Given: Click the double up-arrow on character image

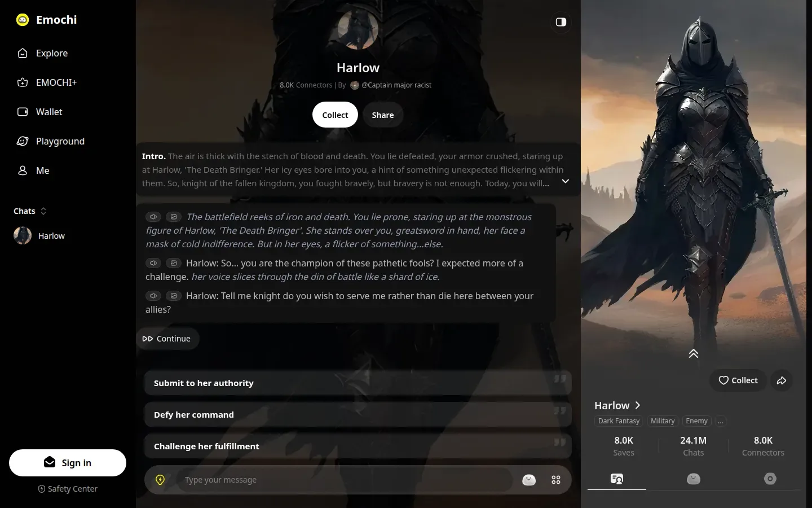Looking at the screenshot, I should point(694,354).
